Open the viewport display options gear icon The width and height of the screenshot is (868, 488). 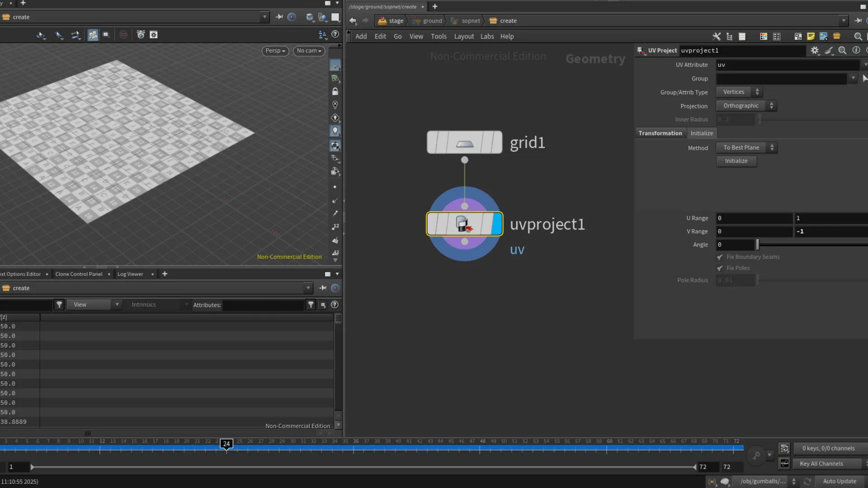coord(154,34)
